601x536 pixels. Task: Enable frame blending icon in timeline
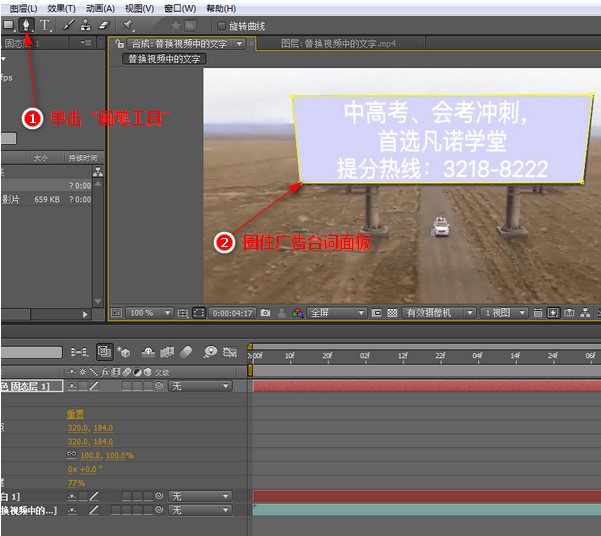(167, 352)
